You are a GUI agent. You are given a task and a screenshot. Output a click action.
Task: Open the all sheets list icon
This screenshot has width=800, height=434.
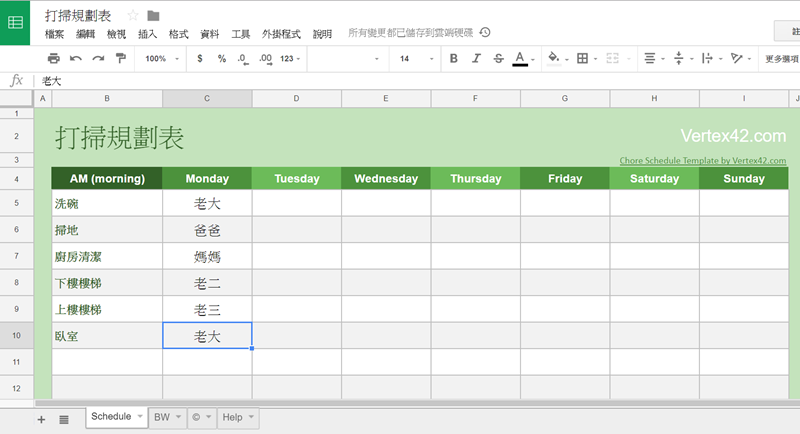point(64,419)
